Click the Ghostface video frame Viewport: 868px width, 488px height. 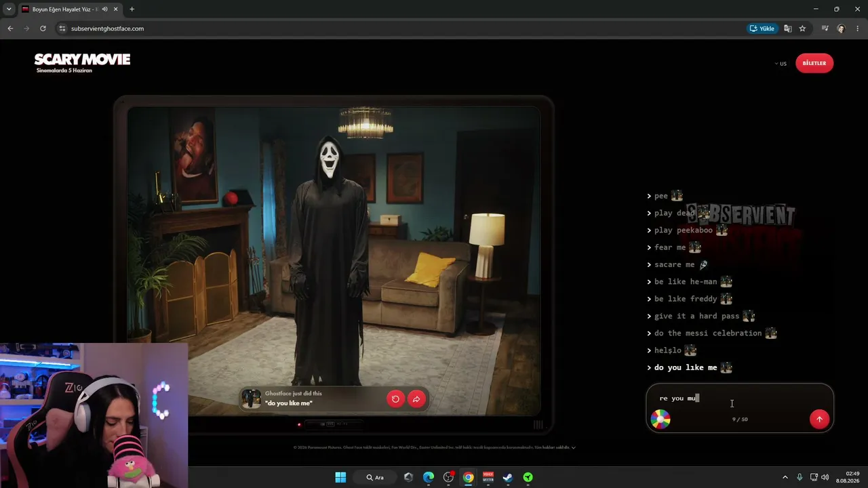[x=334, y=261]
